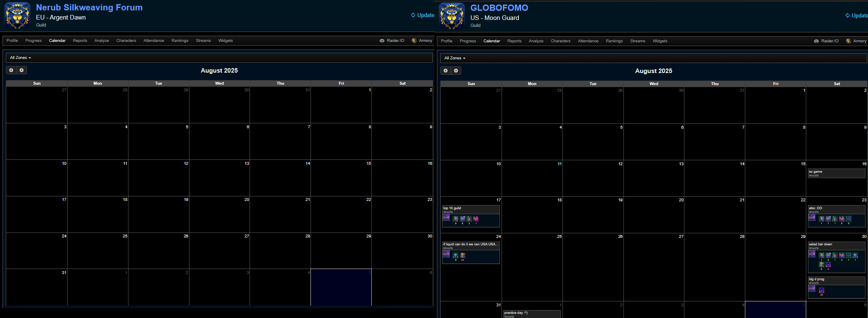This screenshot has height=318, width=868.
Task: Click Raider.IO icon on GLOBOFOMO page
Action: [x=816, y=41]
